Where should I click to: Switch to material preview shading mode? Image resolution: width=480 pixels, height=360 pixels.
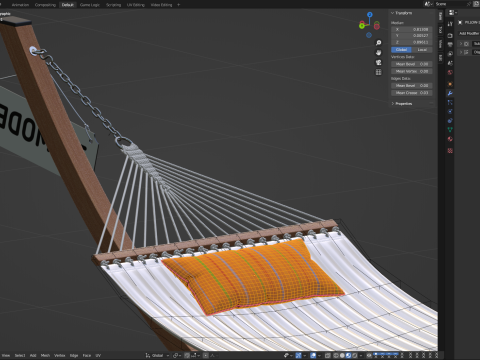tap(348, 355)
